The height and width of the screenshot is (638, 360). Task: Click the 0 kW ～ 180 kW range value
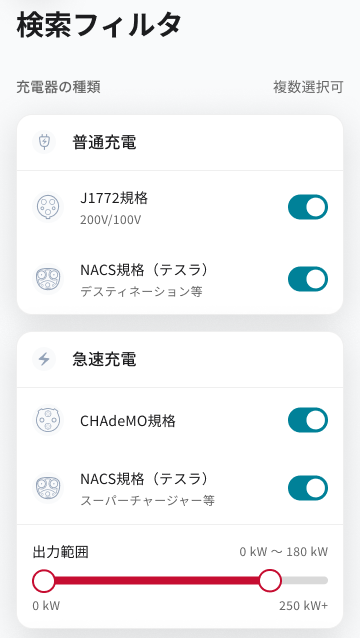(284, 552)
